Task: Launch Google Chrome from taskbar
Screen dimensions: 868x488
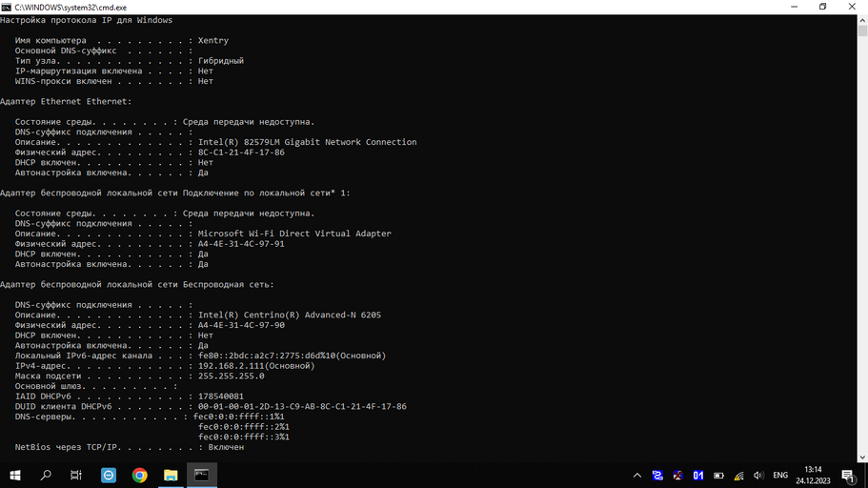Action: pyautogui.click(x=139, y=476)
